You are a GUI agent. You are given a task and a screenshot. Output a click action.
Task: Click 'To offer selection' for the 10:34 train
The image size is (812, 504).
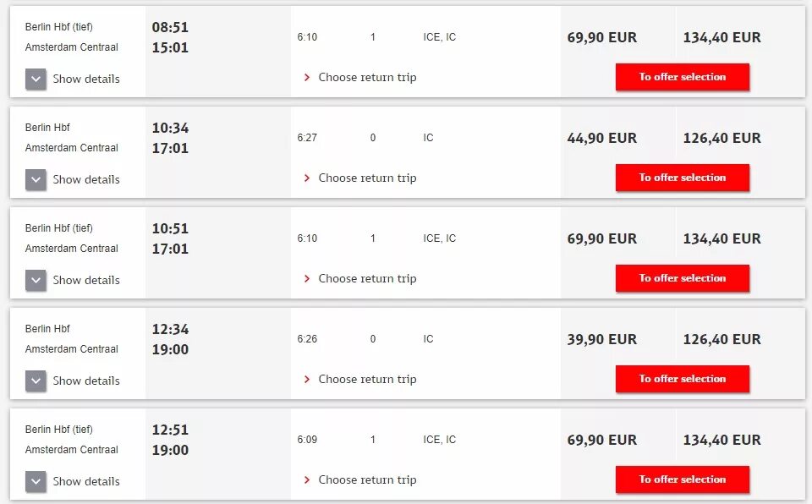click(x=682, y=178)
